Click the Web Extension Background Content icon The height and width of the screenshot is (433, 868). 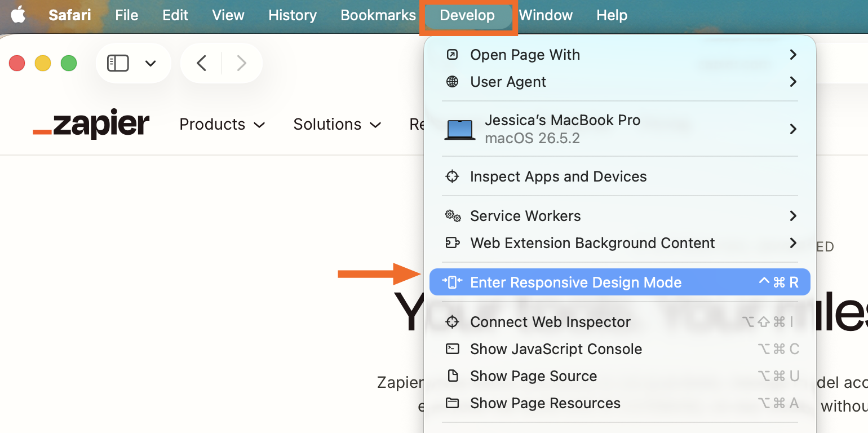point(453,243)
